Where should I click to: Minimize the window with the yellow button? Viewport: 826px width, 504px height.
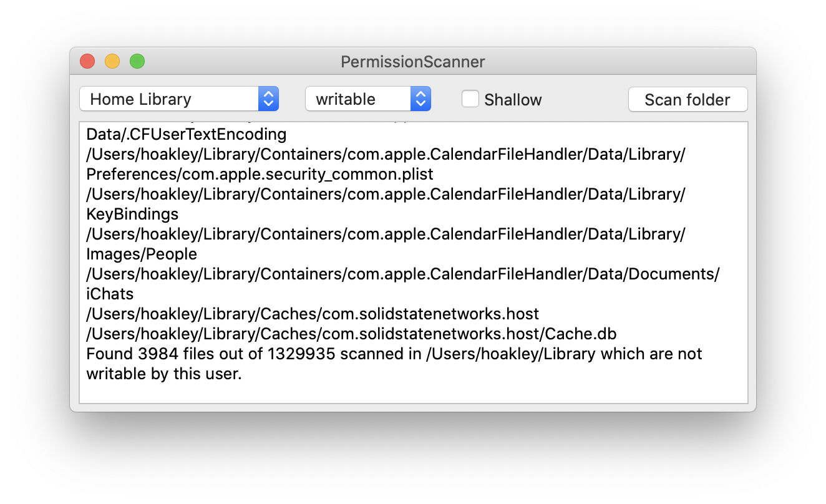pyautogui.click(x=112, y=61)
